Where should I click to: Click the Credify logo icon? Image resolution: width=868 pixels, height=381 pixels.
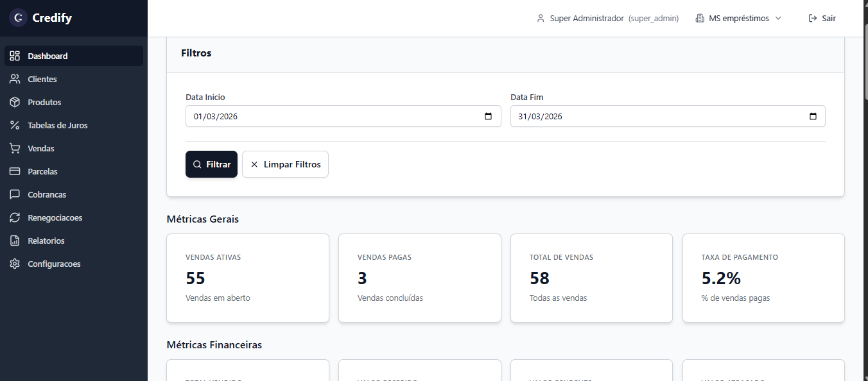click(18, 18)
